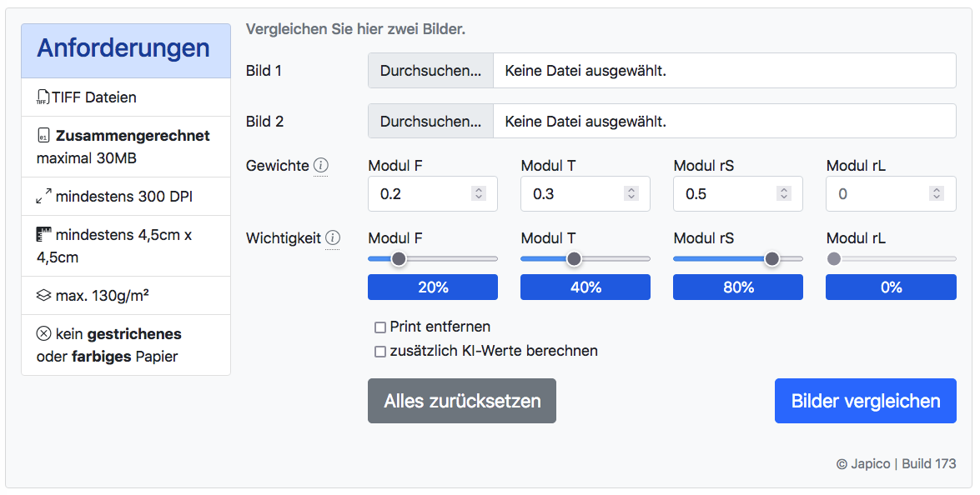
Task: Click the Modul T weight stepper arrows
Action: 631,193
